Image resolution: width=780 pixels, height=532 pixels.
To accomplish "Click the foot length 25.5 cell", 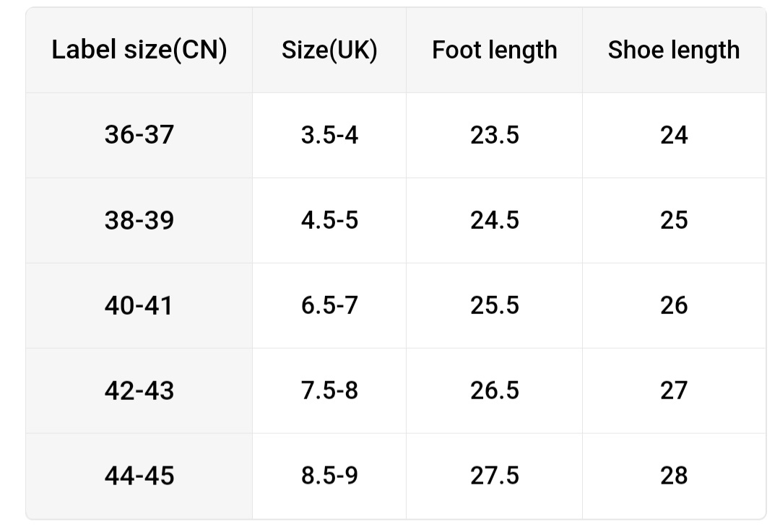I will 495,305.
